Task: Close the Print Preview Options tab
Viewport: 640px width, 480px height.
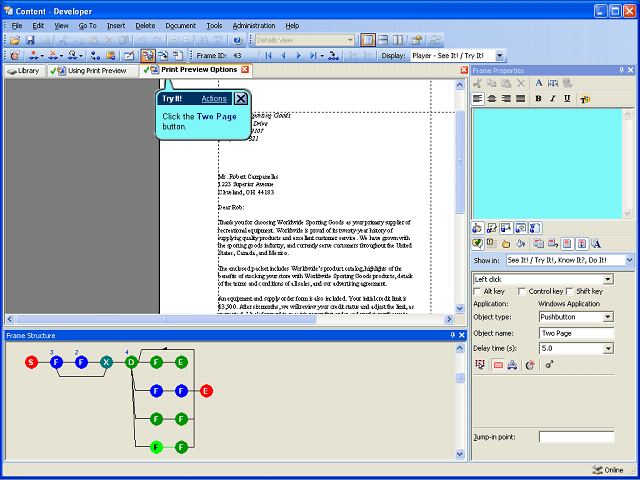Action: coord(244,69)
